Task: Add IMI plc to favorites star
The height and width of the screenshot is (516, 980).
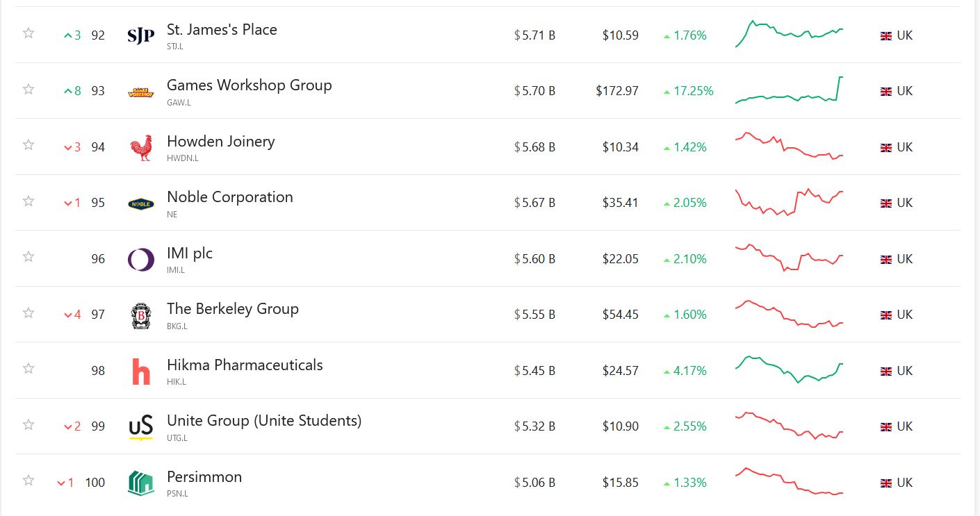Action: click(x=28, y=257)
